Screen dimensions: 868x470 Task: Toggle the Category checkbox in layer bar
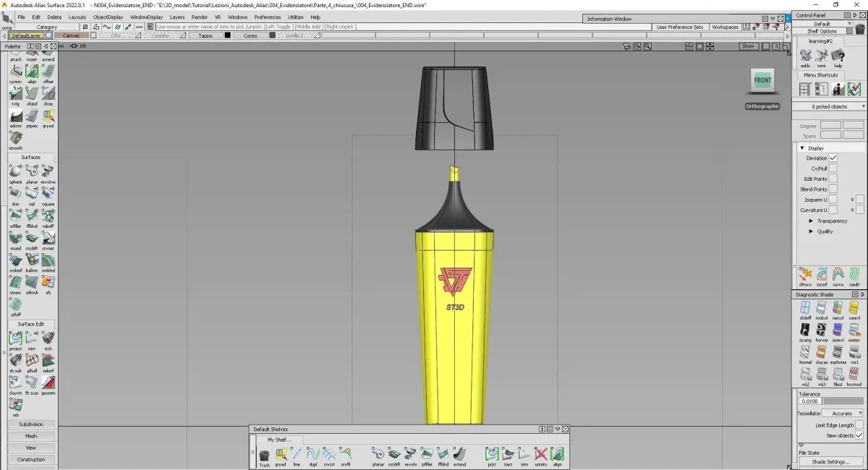[x=85, y=27]
